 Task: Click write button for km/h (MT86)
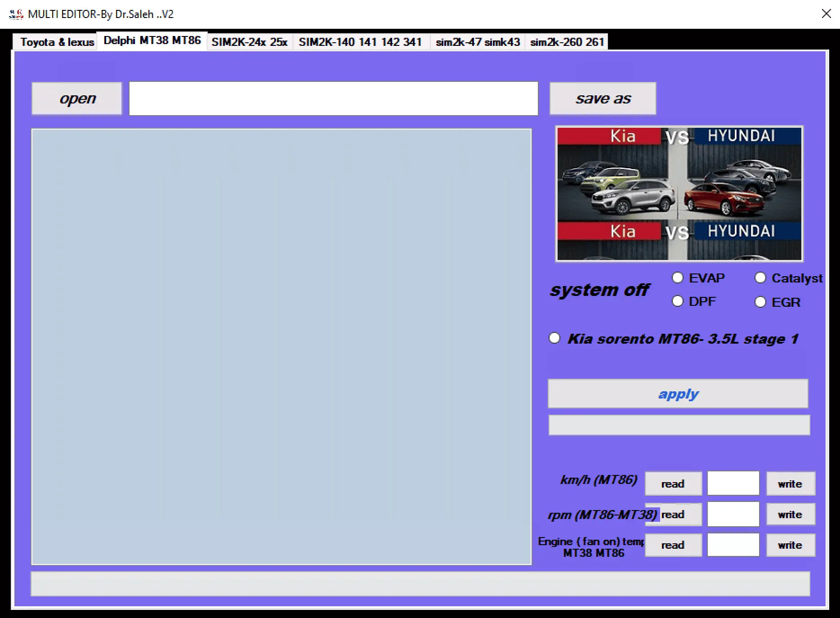[791, 484]
